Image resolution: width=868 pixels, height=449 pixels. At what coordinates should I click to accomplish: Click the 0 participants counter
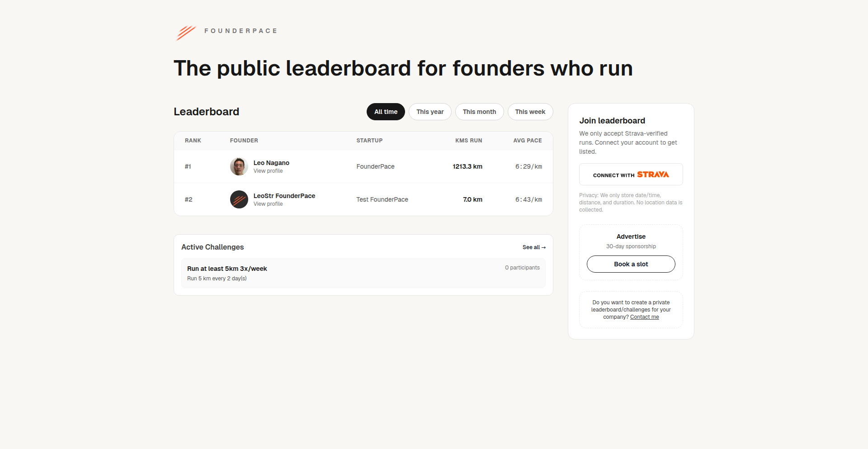522,267
